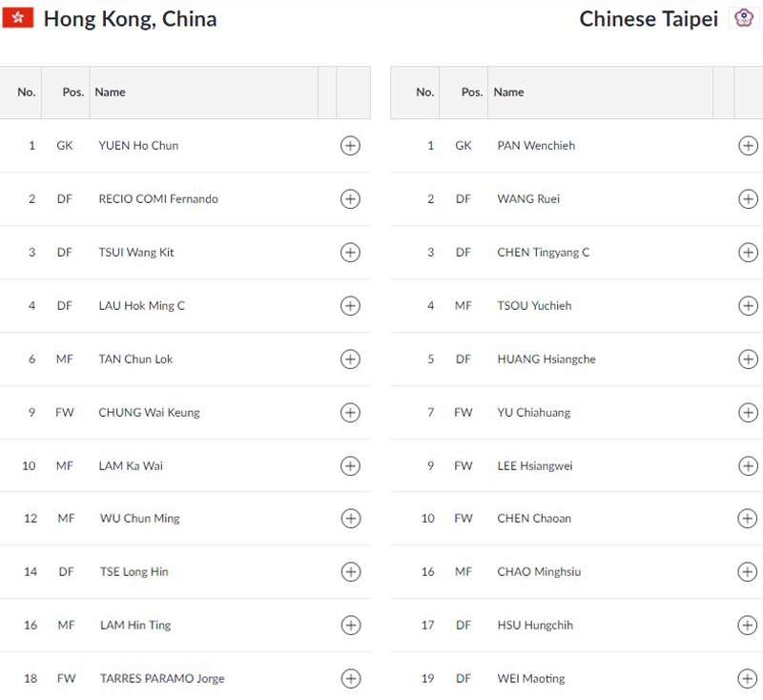Expand PAN Wenchieh goalkeeper row
763x700 pixels.
point(749,146)
